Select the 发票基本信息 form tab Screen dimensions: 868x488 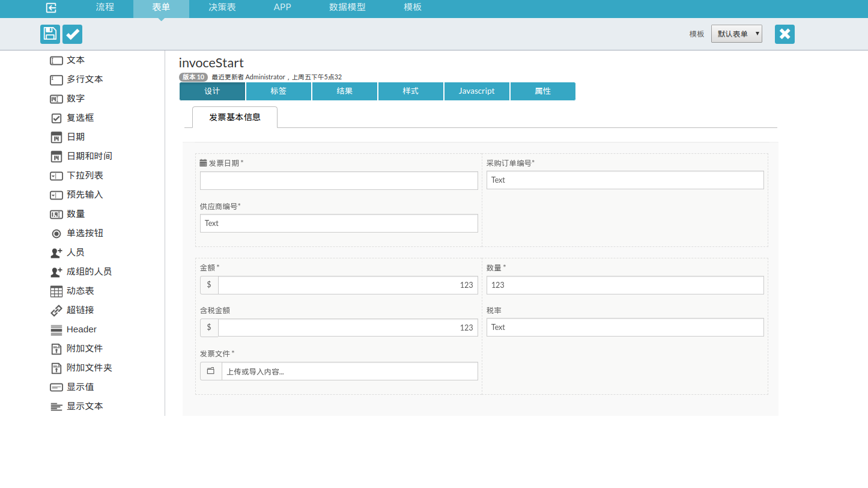tap(235, 117)
